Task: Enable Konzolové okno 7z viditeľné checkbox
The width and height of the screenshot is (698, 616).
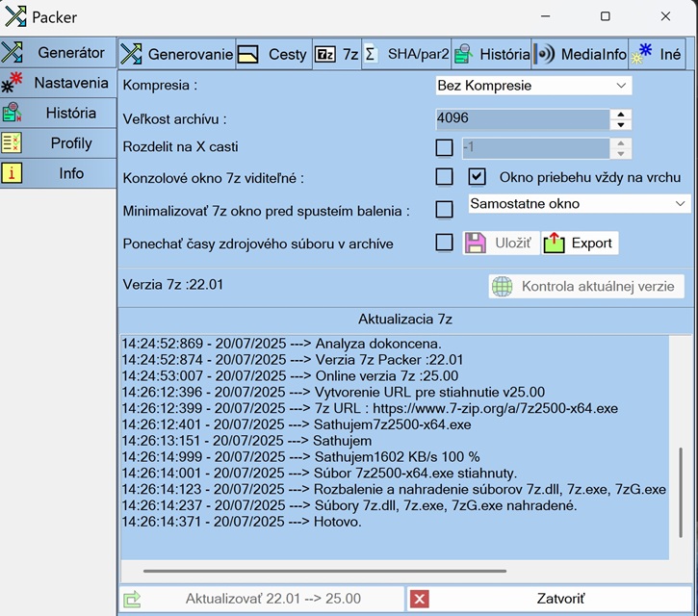Action: click(x=444, y=177)
